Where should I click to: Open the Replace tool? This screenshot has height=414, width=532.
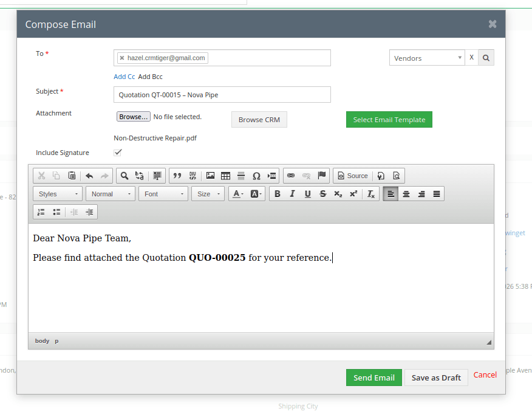140,176
